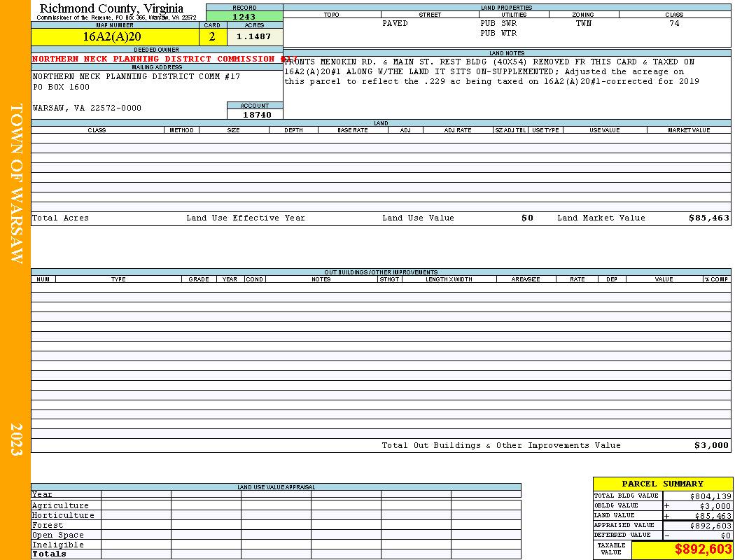Click the TWN zoning value

coord(584,23)
